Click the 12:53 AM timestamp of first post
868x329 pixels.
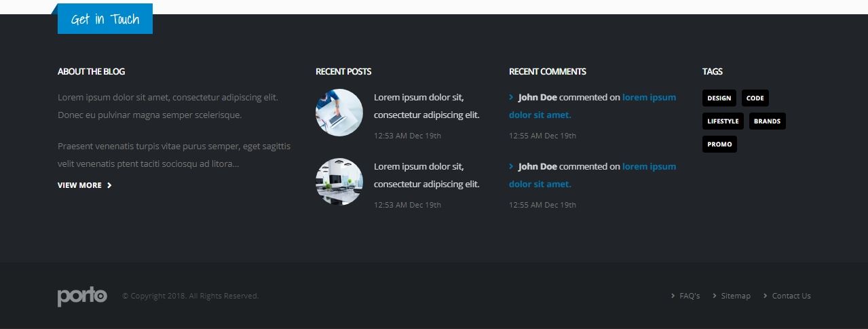(407, 136)
